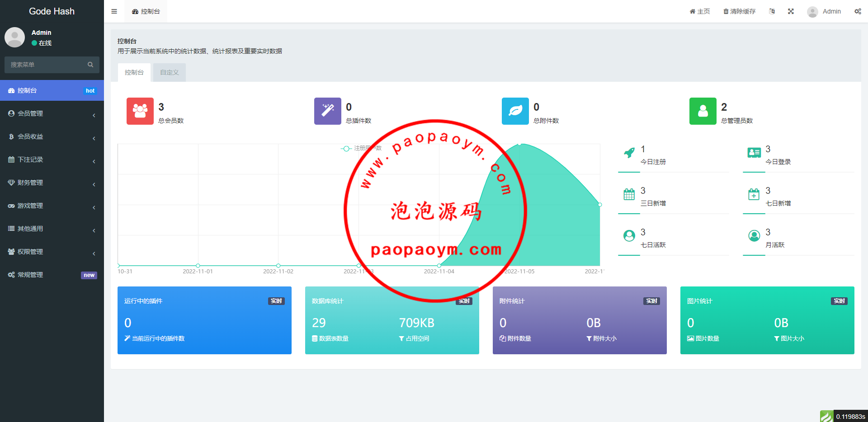Click the 图片数量 image icon
Screen dimensions: 868x422
(691, 338)
